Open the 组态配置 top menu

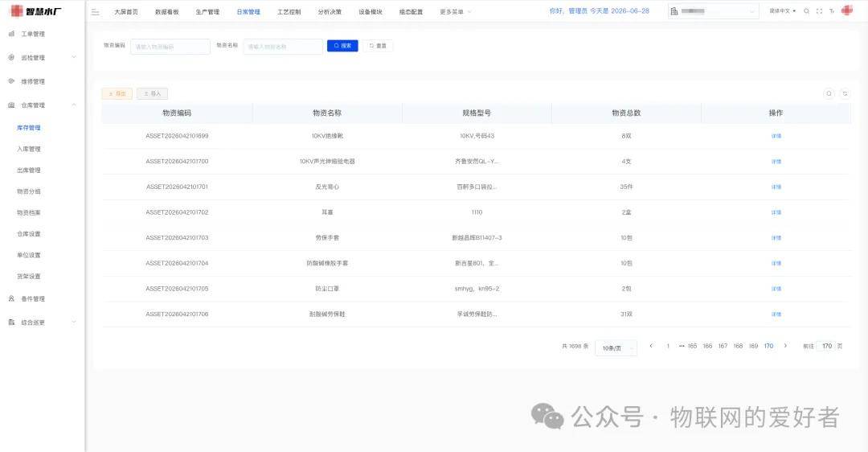(x=411, y=11)
